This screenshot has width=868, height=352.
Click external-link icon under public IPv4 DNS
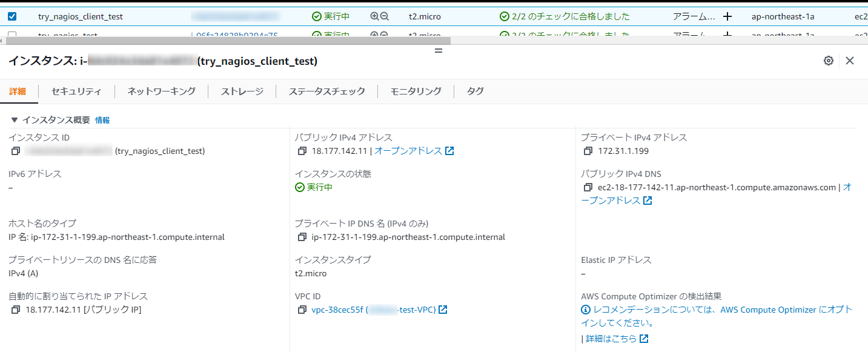pos(648,201)
